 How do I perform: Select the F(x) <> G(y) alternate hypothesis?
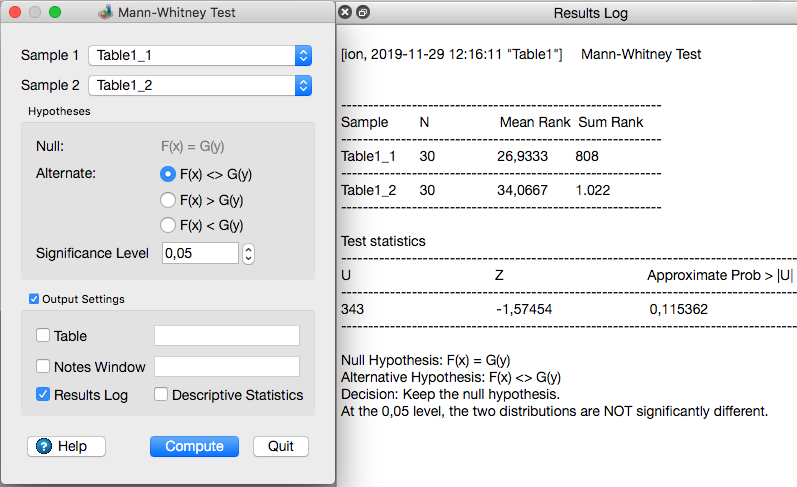click(x=168, y=174)
